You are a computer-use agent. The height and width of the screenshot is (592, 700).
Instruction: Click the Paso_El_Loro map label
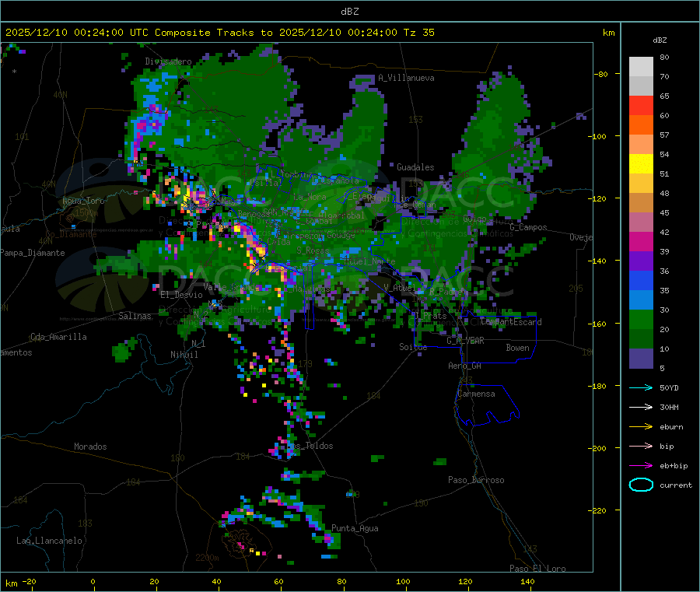point(537,569)
